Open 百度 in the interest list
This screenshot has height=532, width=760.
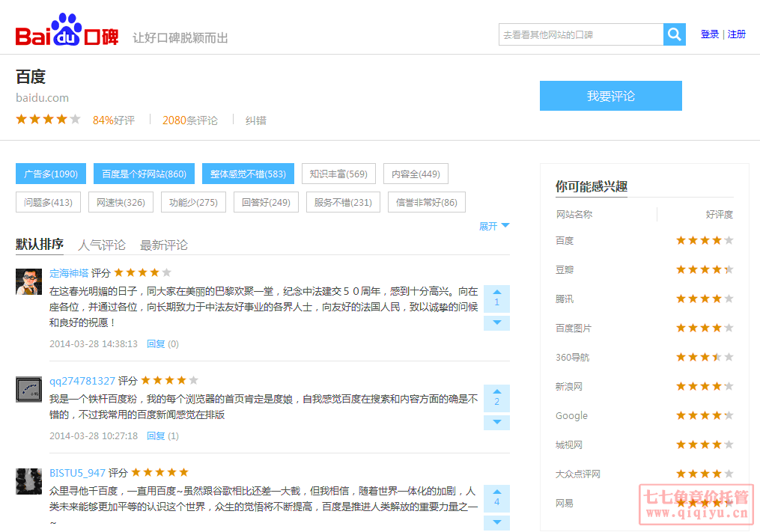pos(564,241)
